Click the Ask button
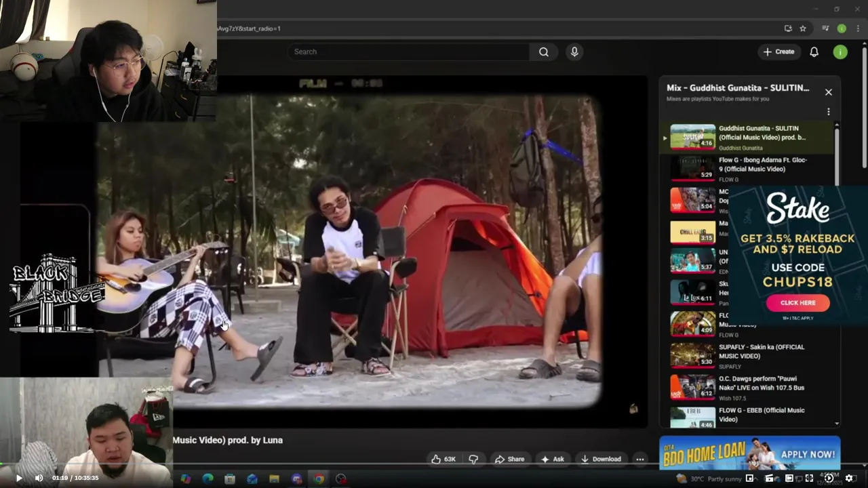 552,459
